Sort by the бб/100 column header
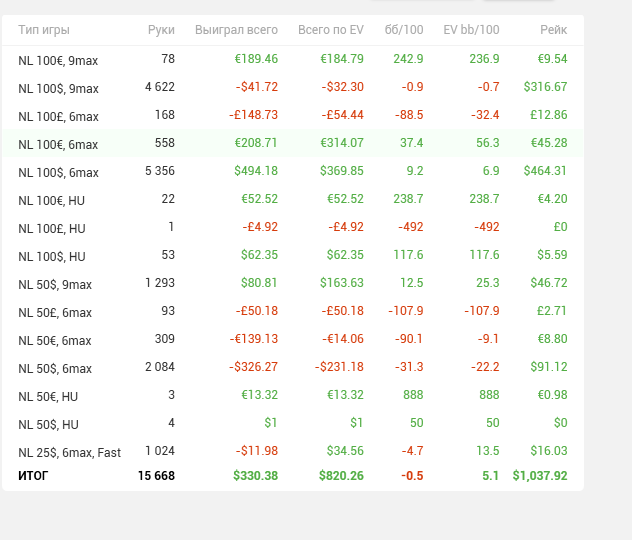Viewport: 632px width, 540px height. coord(404,31)
